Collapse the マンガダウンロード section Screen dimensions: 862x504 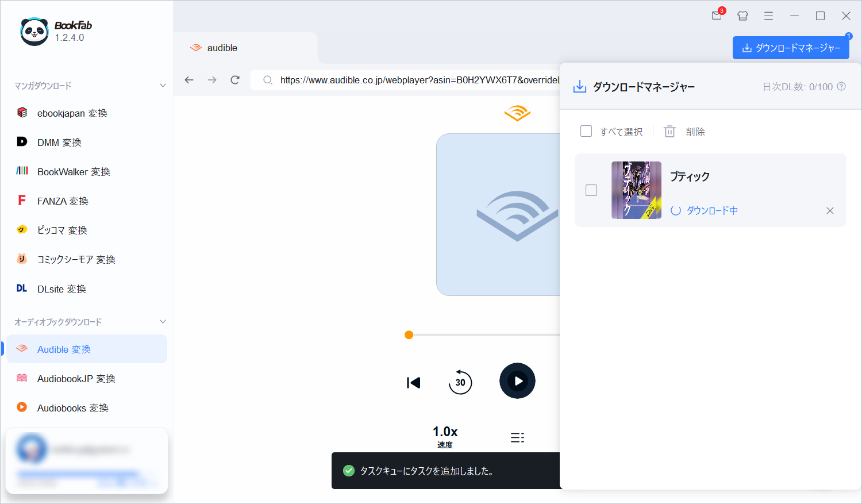click(x=163, y=86)
